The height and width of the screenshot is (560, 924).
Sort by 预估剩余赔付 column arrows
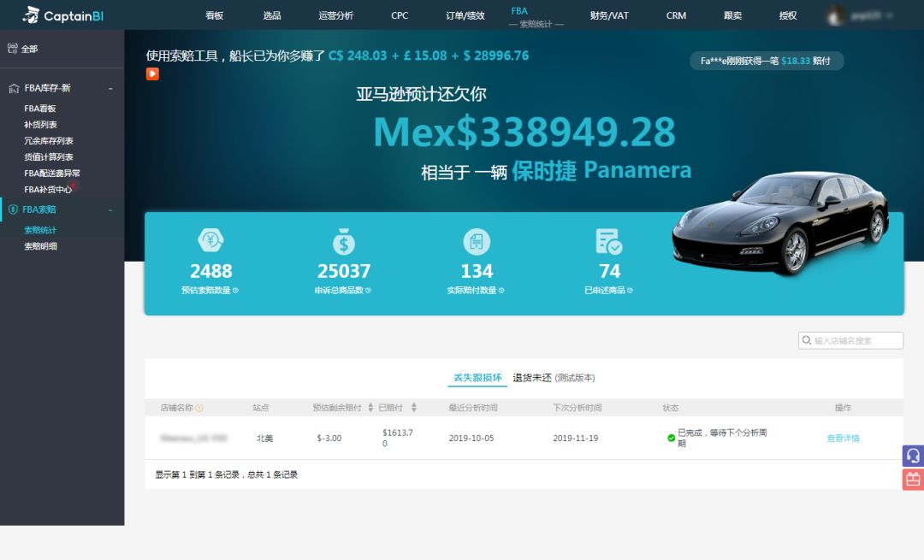tap(370, 408)
